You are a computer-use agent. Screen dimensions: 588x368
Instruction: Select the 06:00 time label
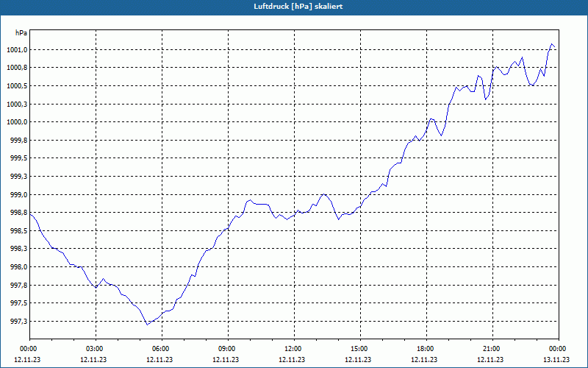pyautogui.click(x=162, y=349)
